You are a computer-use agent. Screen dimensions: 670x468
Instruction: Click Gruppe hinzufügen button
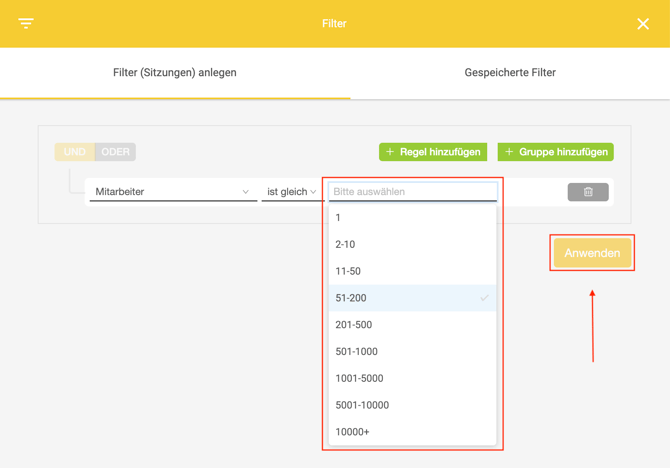(x=556, y=152)
